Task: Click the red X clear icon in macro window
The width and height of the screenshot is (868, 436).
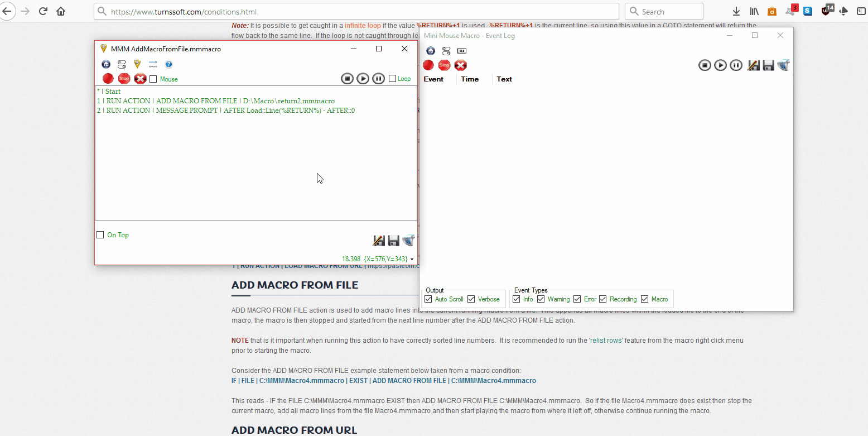Action: [140, 79]
